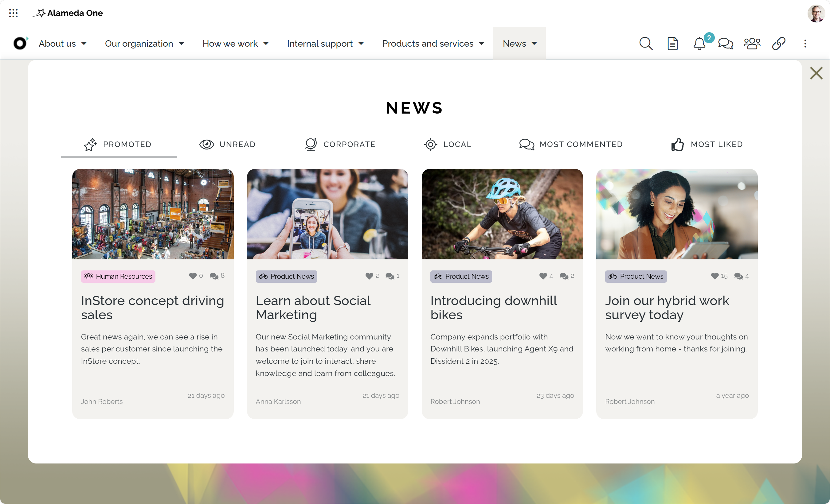Click the store interior thumbnail image
Image resolution: width=830 pixels, height=504 pixels.
(153, 214)
